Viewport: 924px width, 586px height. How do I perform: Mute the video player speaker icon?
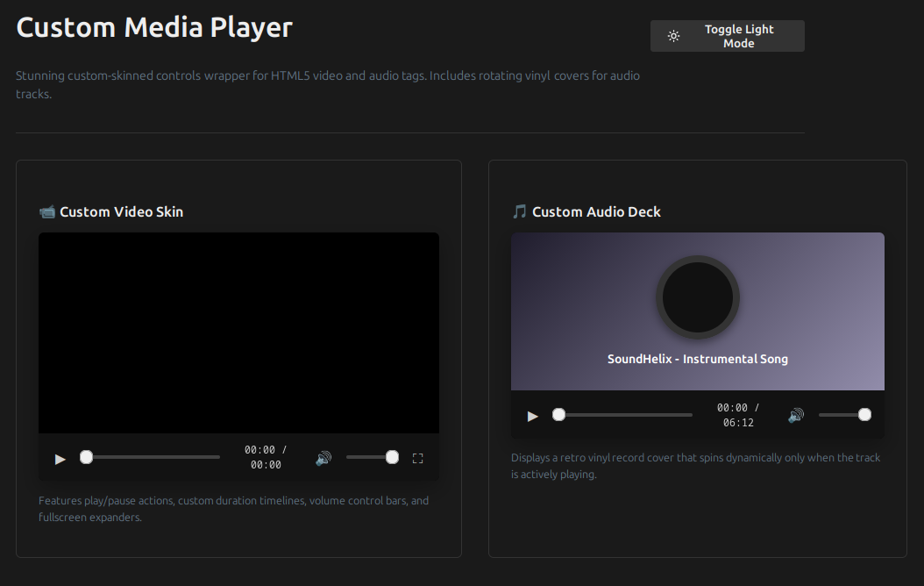point(323,458)
